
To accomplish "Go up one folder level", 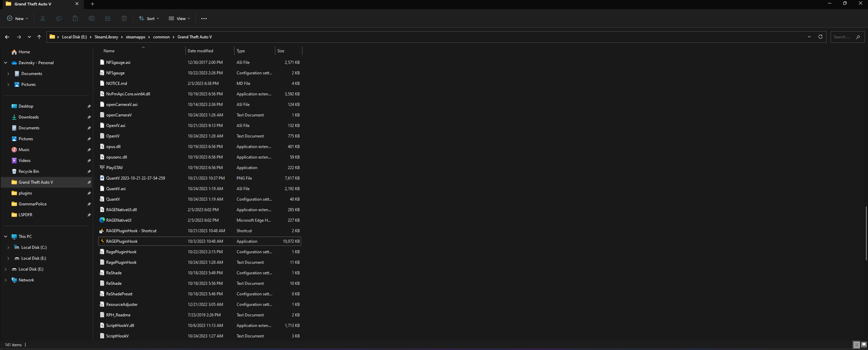I will pos(39,37).
